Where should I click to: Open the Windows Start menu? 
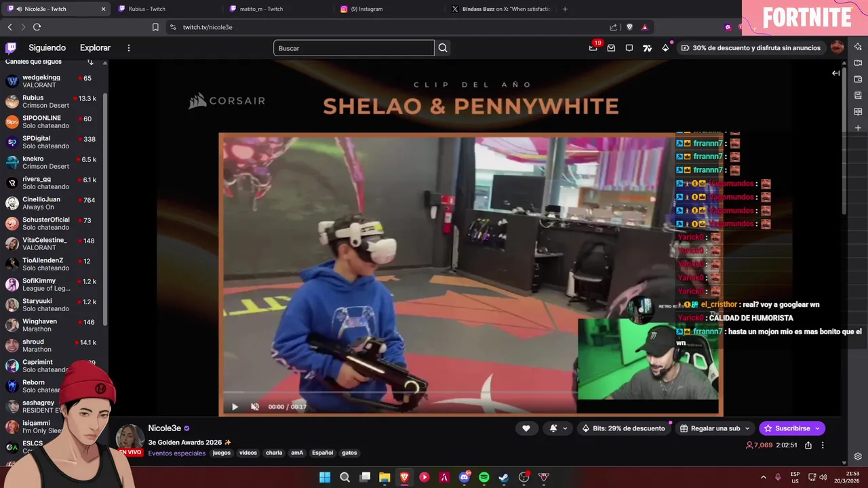[x=325, y=477]
